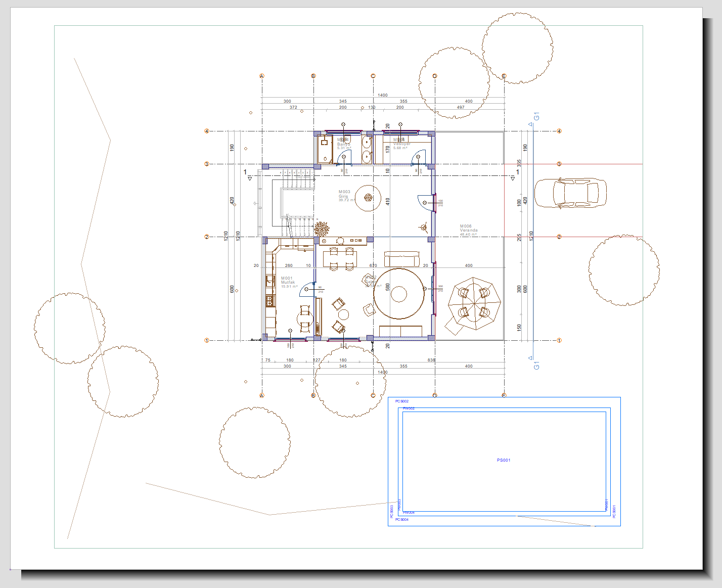Select the round table in the Giriş hall
This screenshot has width=722, height=588.
tap(368, 198)
